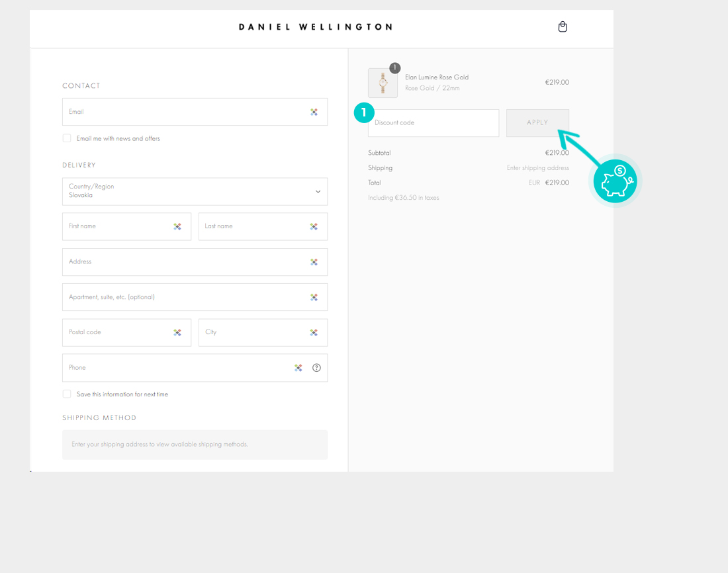Screen dimensions: 728x573
Task: Click the autofill icon in Email field
Action: pos(314,112)
